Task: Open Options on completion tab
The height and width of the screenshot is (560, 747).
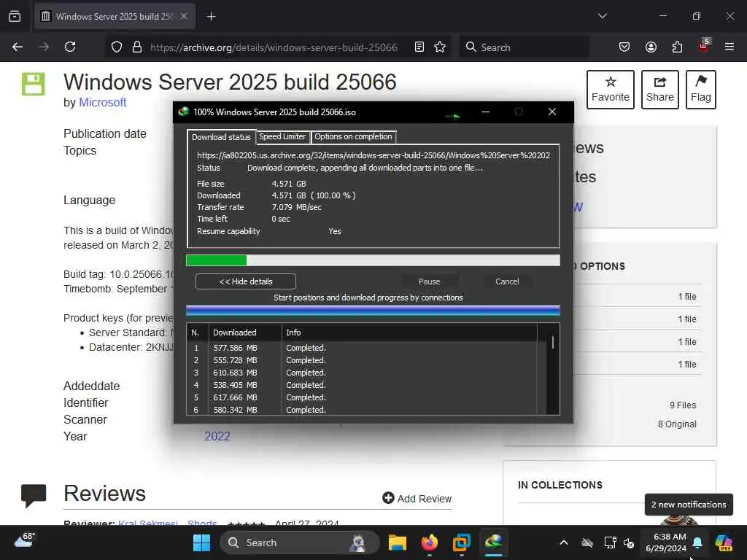Action: pos(353,136)
